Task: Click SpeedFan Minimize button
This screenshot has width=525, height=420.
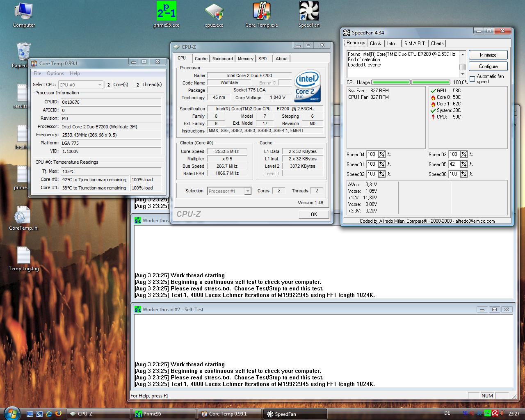Action: [x=488, y=55]
